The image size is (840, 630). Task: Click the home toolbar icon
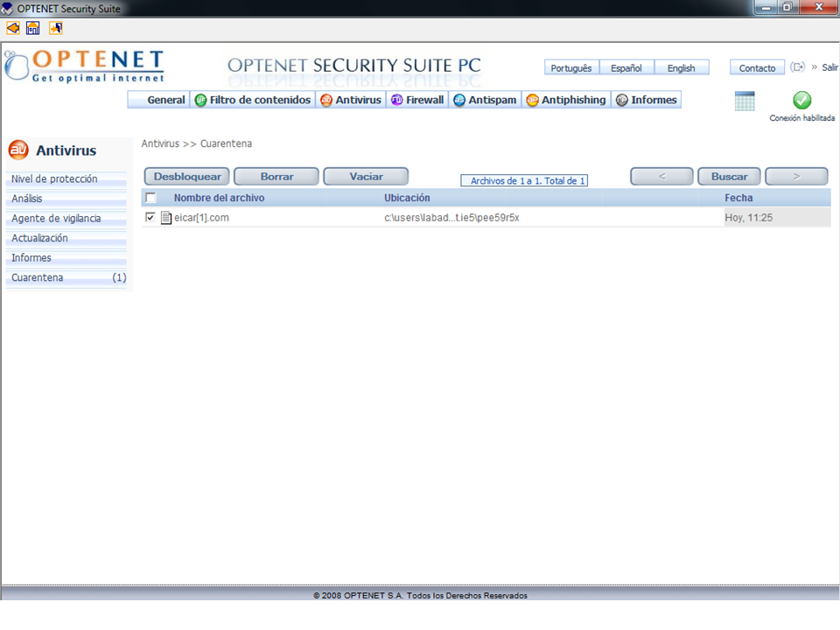(33, 28)
